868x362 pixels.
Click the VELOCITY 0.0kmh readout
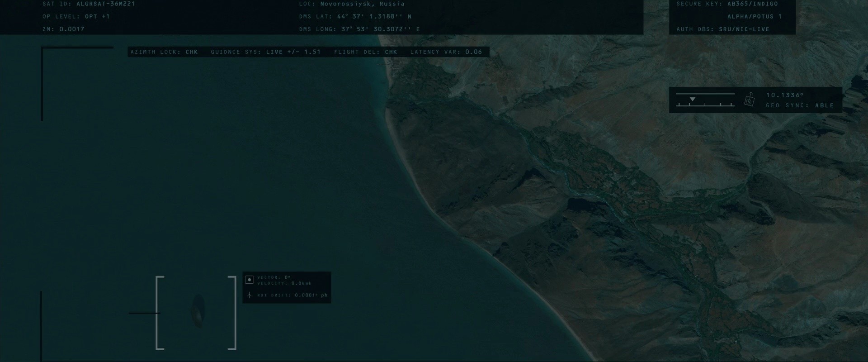284,283
